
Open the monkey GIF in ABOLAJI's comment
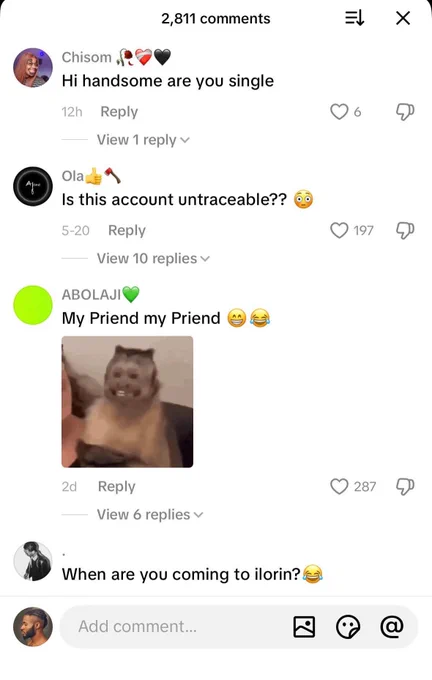point(127,402)
